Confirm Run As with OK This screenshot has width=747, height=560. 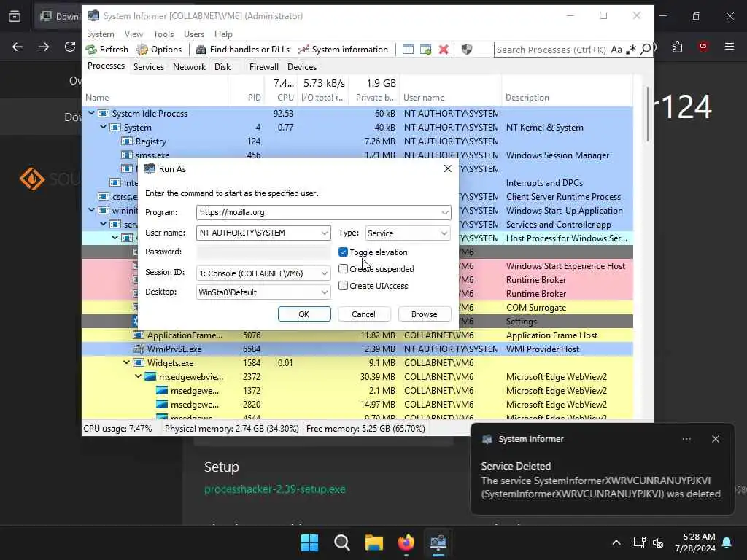coord(304,314)
